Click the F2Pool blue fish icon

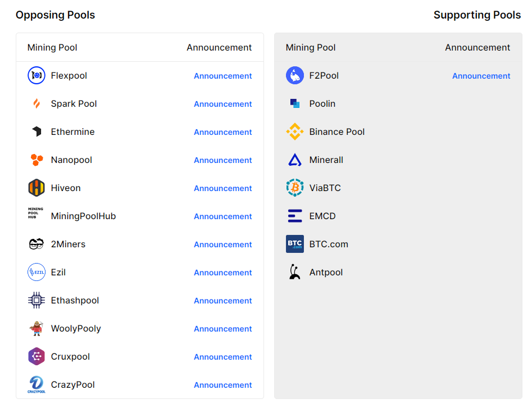(295, 75)
